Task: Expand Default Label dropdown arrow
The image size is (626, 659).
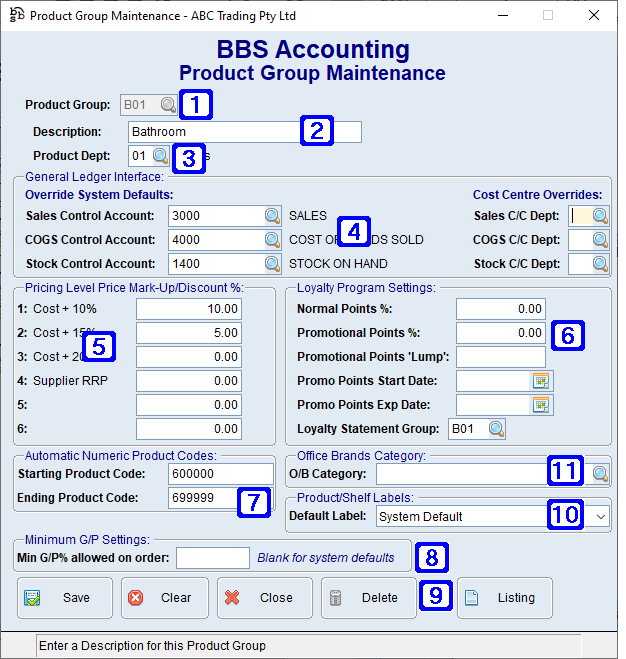Action: click(601, 516)
